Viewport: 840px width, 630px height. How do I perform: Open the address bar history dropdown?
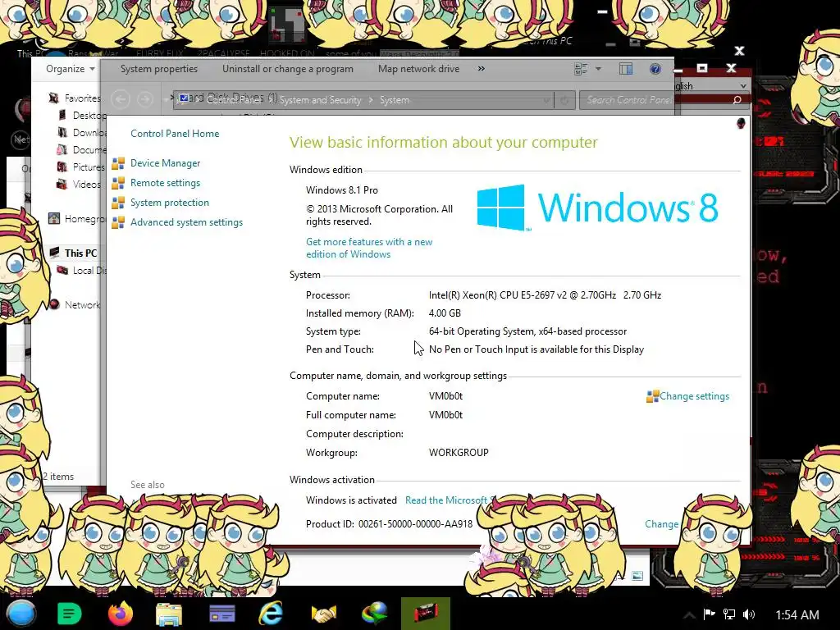click(x=546, y=100)
